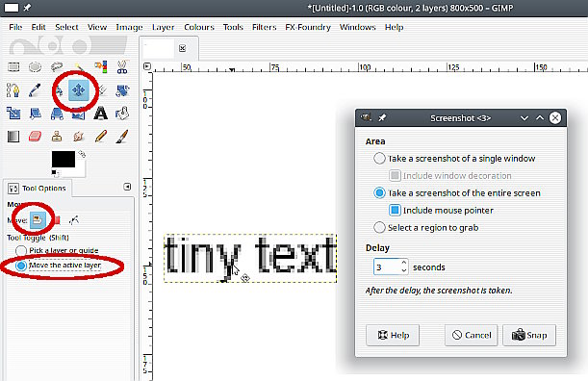Open the Layer menu
Viewport: 588px width, 381px height.
[164, 27]
